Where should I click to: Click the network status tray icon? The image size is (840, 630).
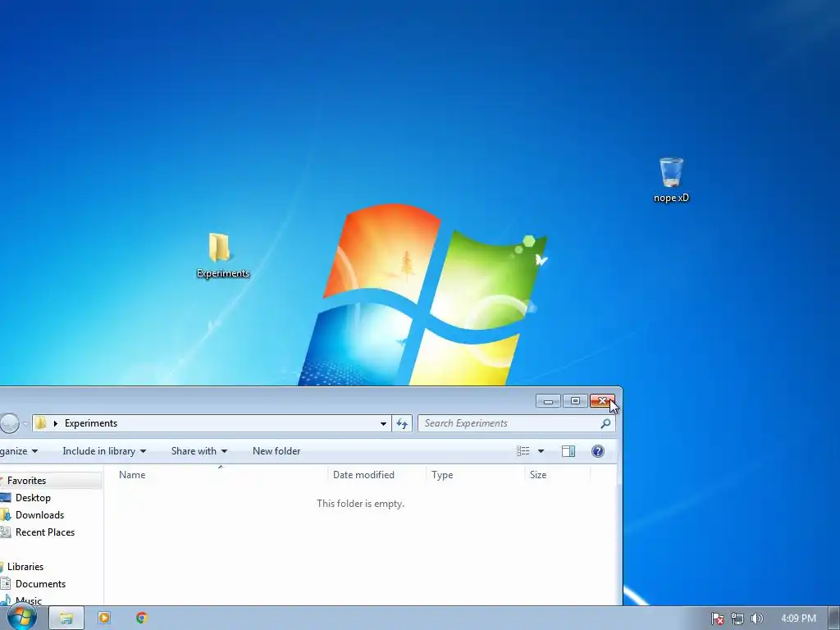pyautogui.click(x=737, y=619)
